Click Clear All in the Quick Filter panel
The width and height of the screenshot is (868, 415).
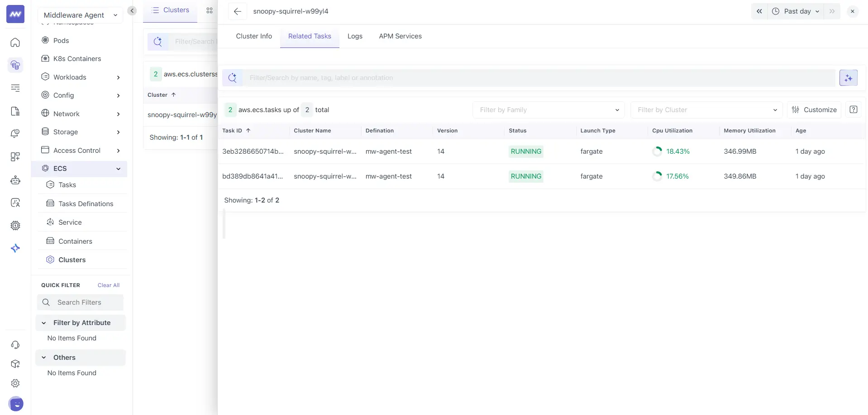point(108,285)
